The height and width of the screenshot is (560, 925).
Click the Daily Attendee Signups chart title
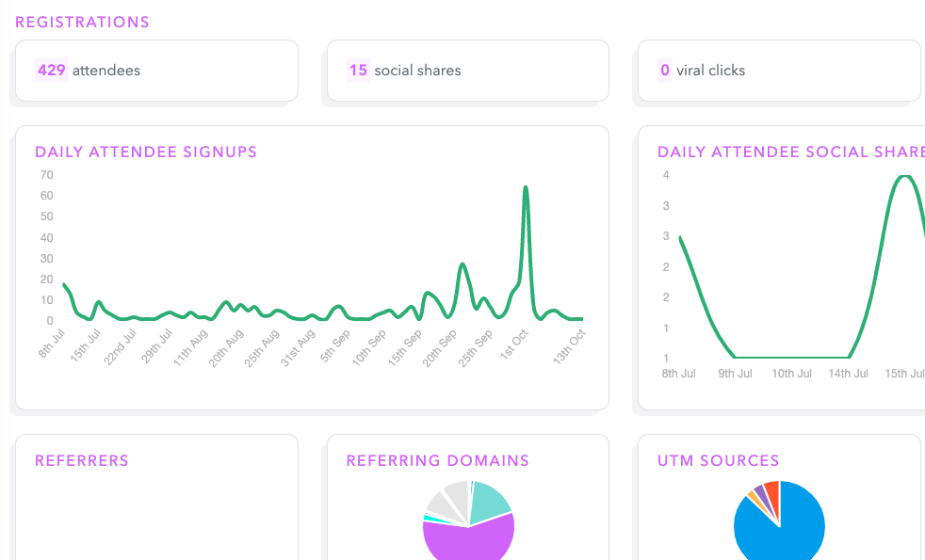pos(146,152)
